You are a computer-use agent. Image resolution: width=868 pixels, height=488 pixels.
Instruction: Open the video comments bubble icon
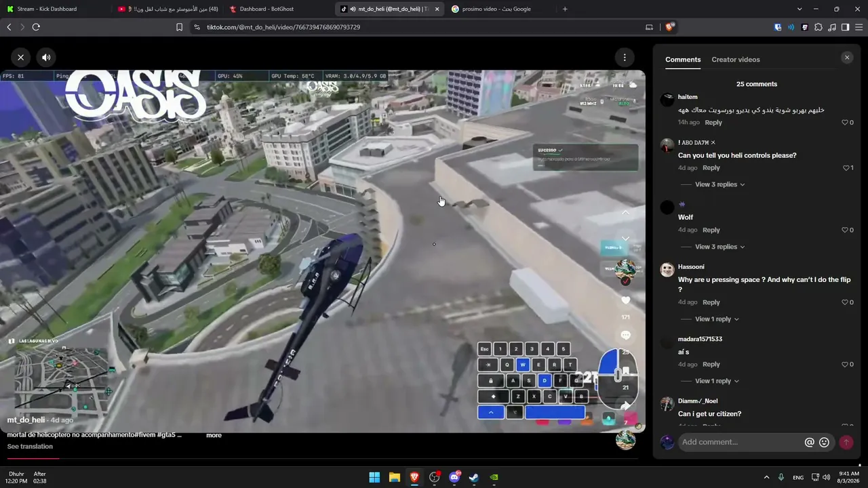(x=625, y=335)
